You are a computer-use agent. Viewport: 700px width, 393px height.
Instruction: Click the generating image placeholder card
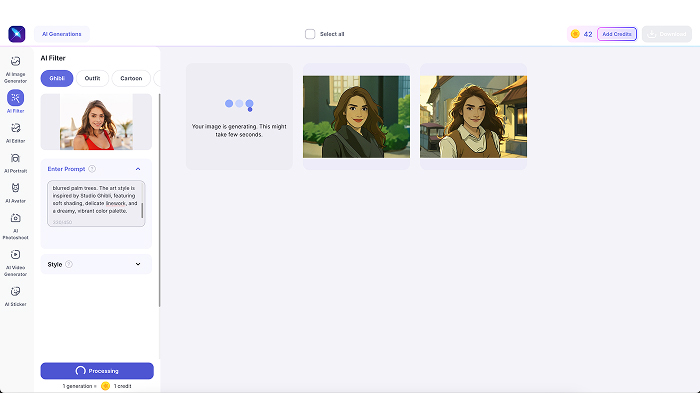tap(239, 117)
